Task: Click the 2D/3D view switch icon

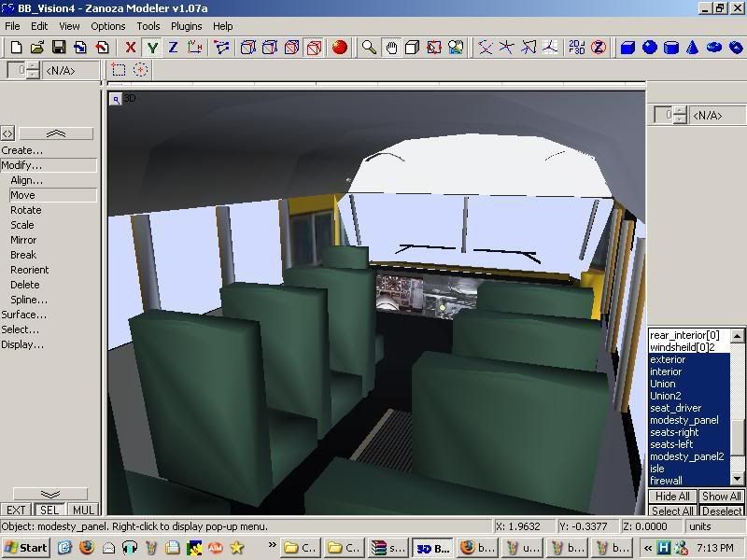Action: click(577, 48)
